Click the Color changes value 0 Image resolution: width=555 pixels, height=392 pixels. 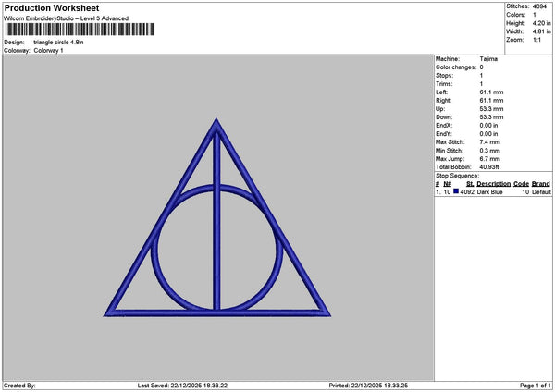[481, 67]
